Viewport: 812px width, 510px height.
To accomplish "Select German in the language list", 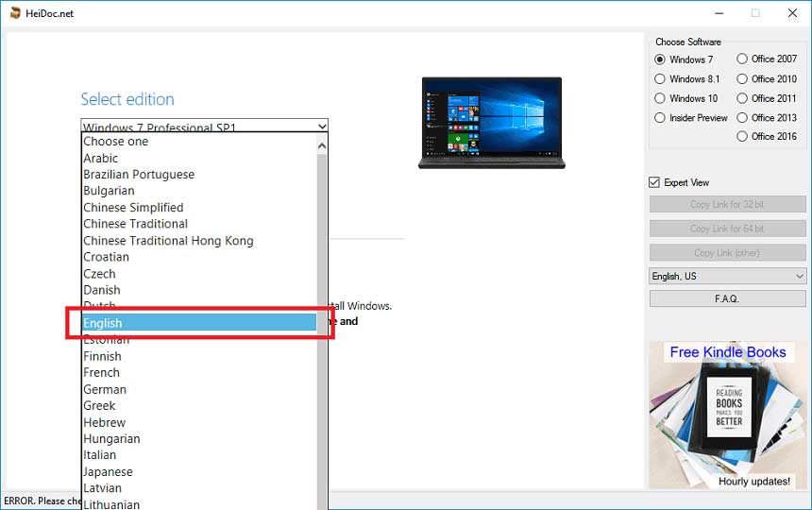I will point(199,389).
